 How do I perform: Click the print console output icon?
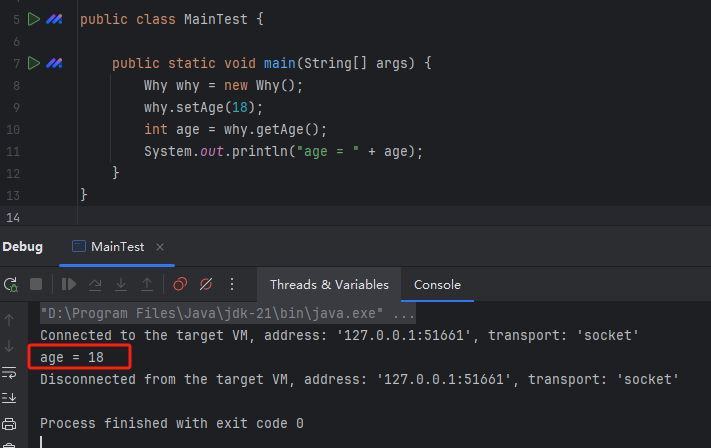(x=10, y=424)
